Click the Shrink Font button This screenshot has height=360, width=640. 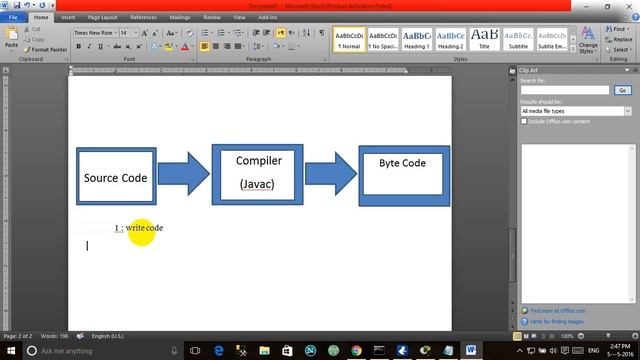click(155, 33)
